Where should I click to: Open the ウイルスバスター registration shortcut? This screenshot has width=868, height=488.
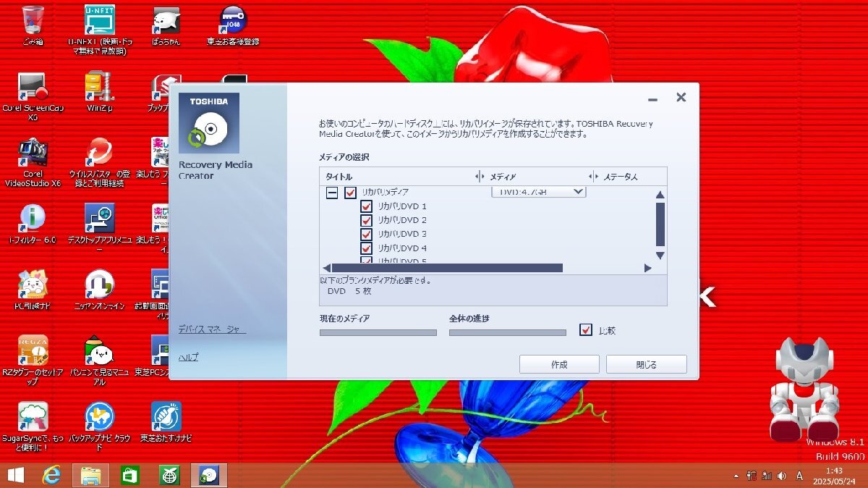tap(98, 163)
